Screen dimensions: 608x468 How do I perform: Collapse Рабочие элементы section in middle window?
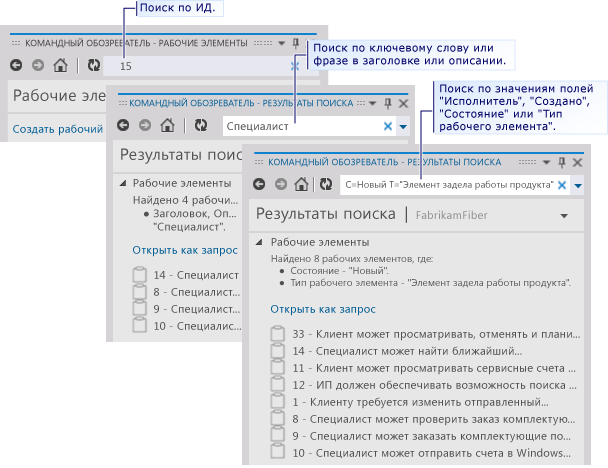pos(123,183)
